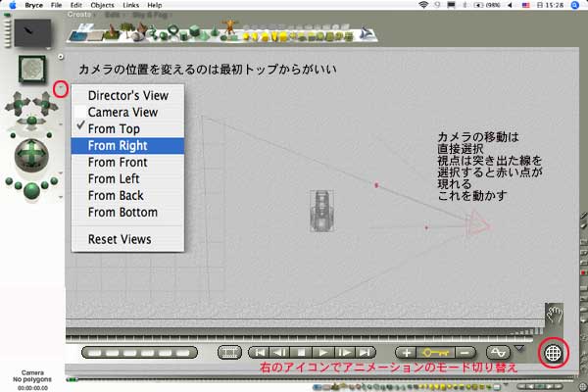Switch to the Create palette tab
588x392 pixels.
pos(79,15)
